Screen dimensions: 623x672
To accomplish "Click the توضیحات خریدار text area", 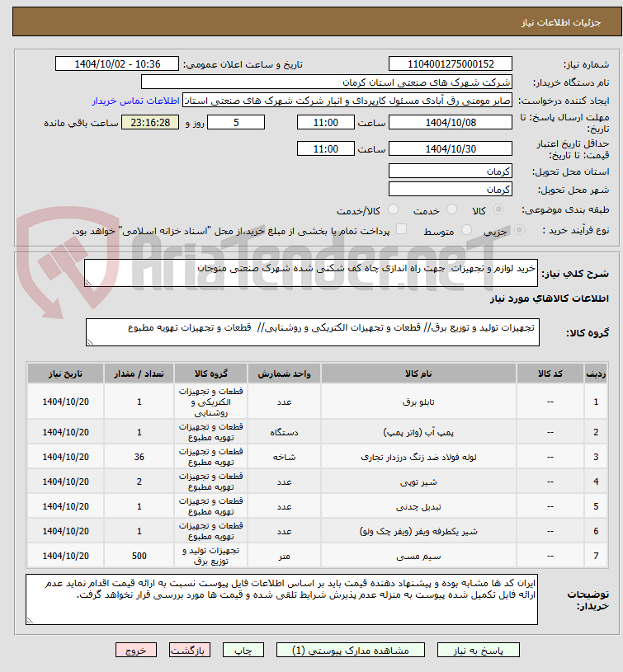I will point(281,599).
